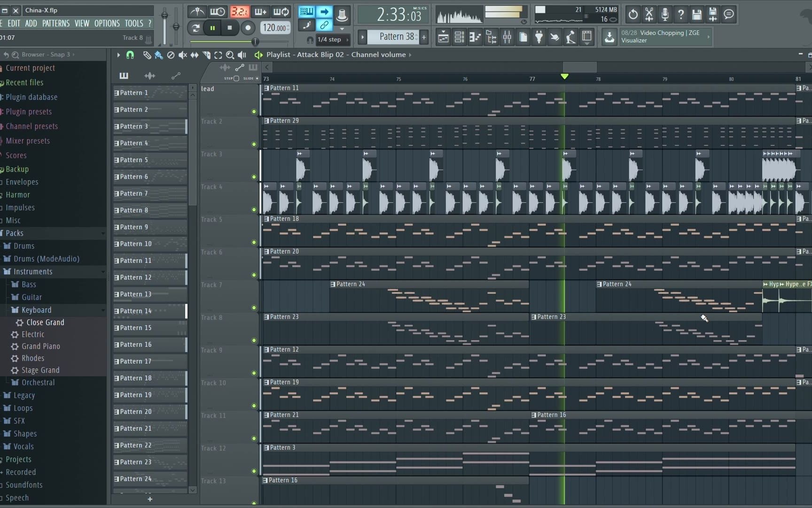The height and width of the screenshot is (508, 812).
Task: Toggle loop recording button
Action: (281, 12)
